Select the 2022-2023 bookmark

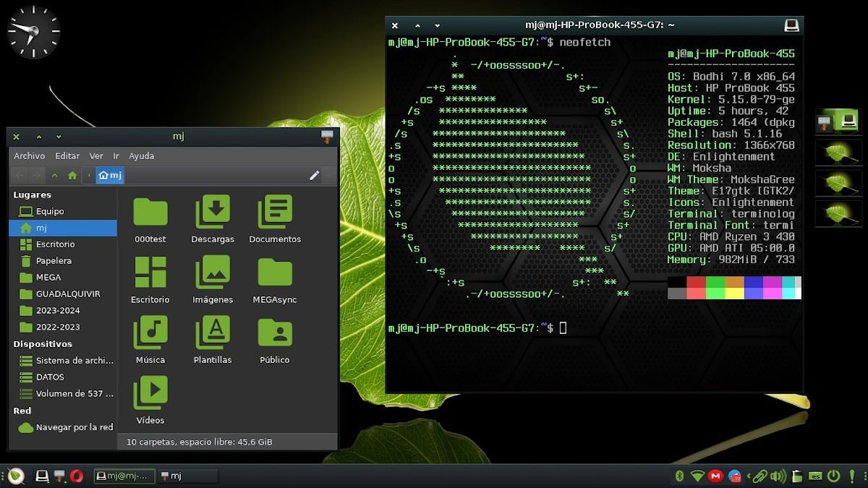(63, 327)
